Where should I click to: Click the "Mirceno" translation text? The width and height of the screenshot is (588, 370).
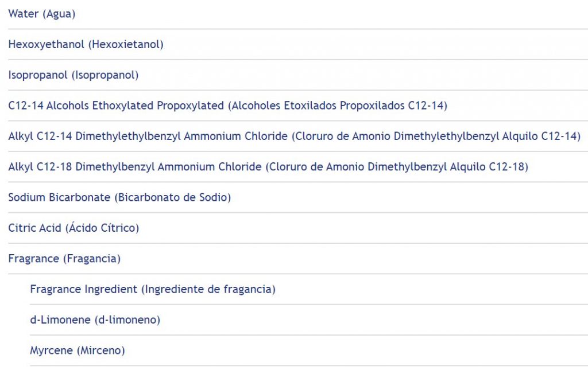click(101, 350)
